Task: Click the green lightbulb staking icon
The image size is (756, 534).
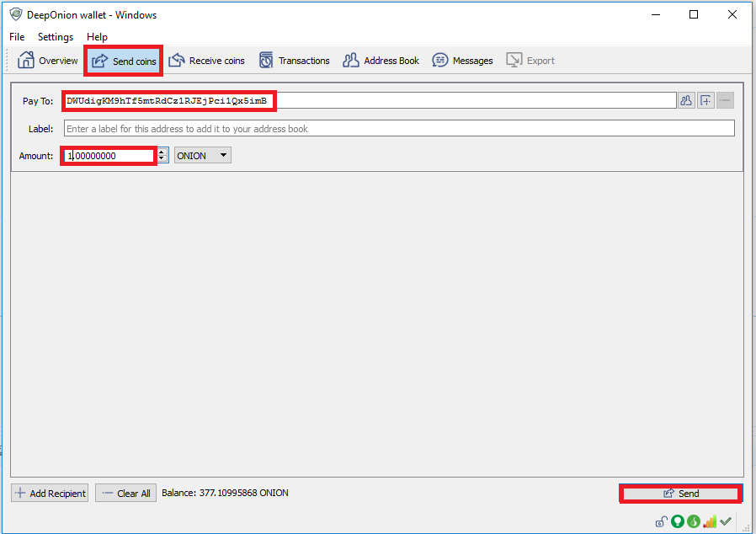Action: point(678,521)
